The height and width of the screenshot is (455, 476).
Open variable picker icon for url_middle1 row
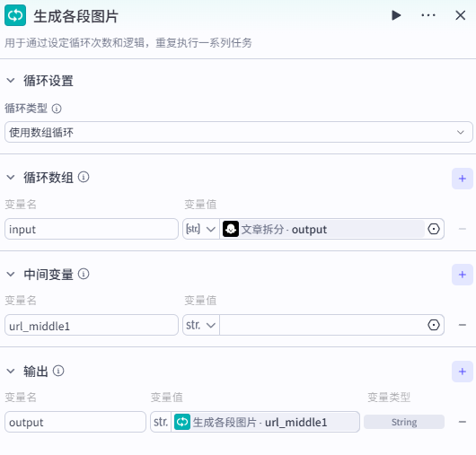(x=434, y=325)
